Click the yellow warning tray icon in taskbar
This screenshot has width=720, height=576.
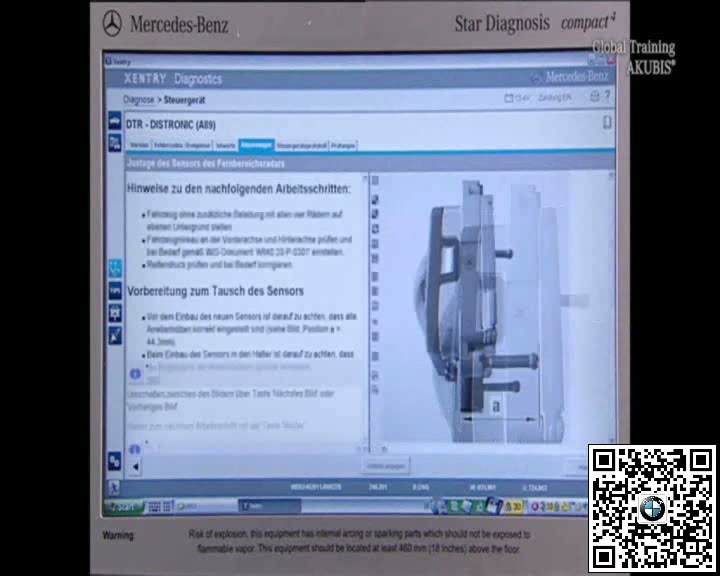tap(513, 507)
